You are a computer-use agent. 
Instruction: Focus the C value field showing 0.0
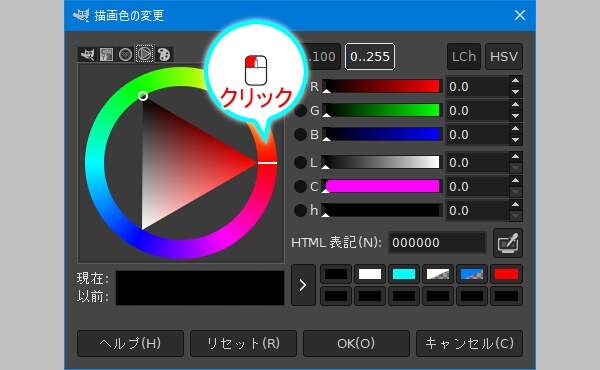[x=478, y=186]
